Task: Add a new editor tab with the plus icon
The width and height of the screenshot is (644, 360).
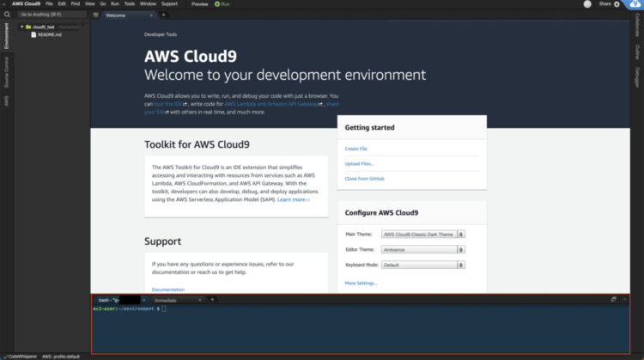Action: tap(163, 15)
